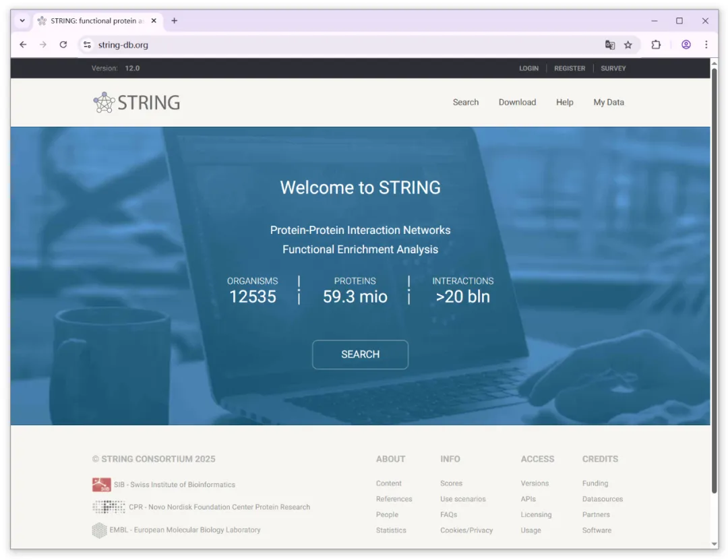The width and height of the screenshot is (728, 560).
Task: Open the Chrome three-dot menu
Action: (706, 44)
